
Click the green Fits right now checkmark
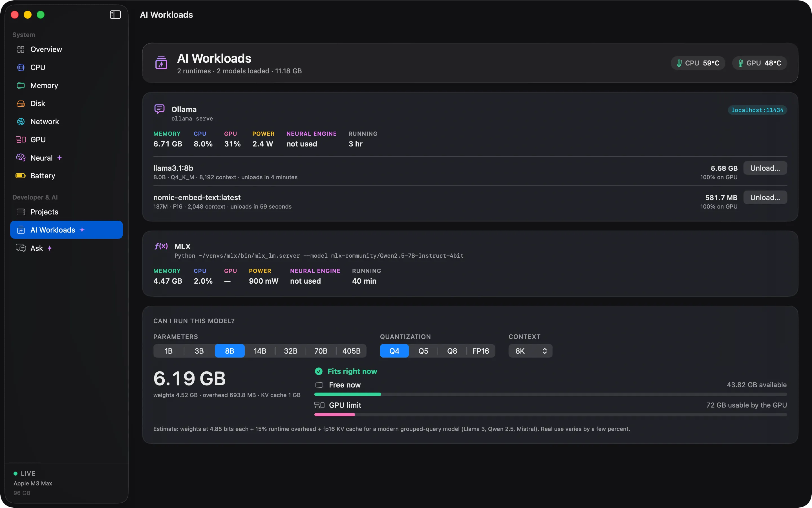tap(318, 371)
